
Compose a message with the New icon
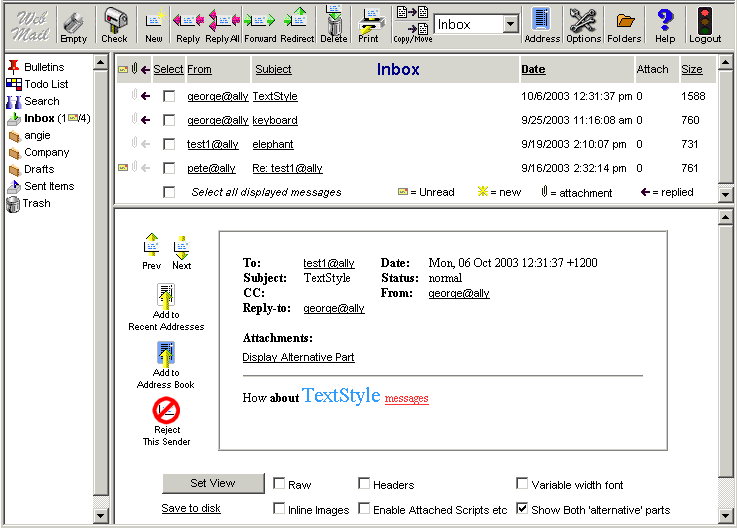click(x=154, y=21)
